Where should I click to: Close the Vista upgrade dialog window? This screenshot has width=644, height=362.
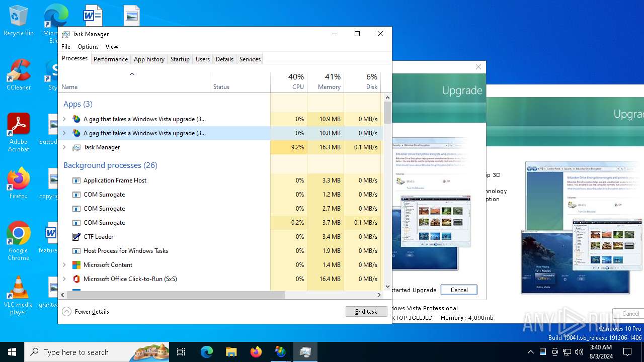coord(478,67)
